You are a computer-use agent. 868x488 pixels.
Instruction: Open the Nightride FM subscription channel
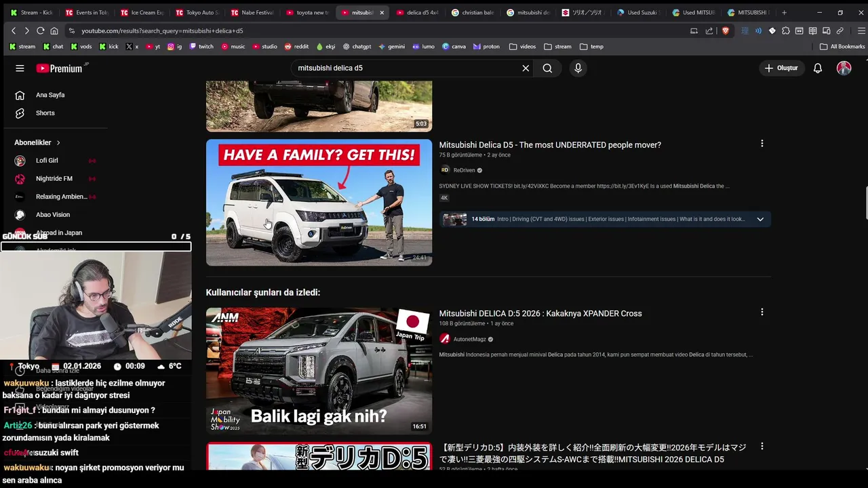[54, 179]
